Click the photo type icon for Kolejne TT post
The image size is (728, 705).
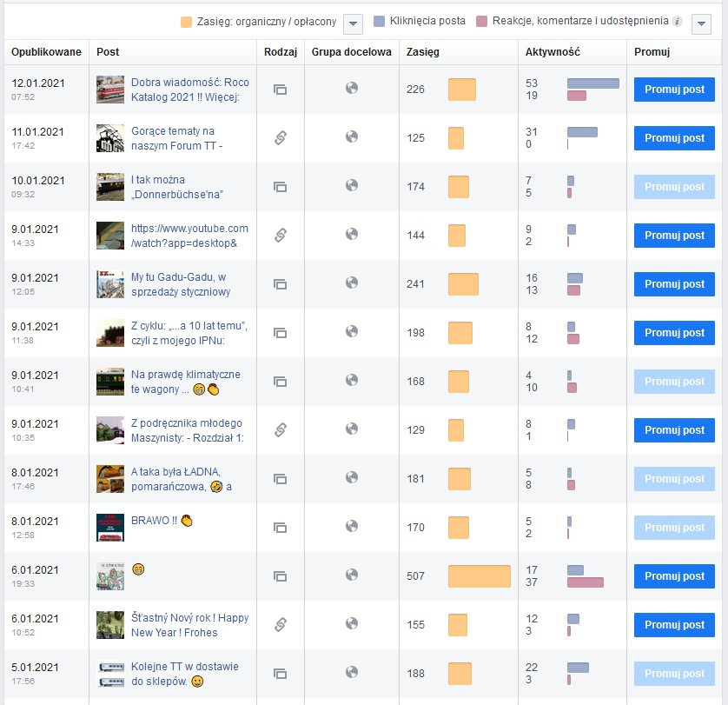tap(280, 673)
